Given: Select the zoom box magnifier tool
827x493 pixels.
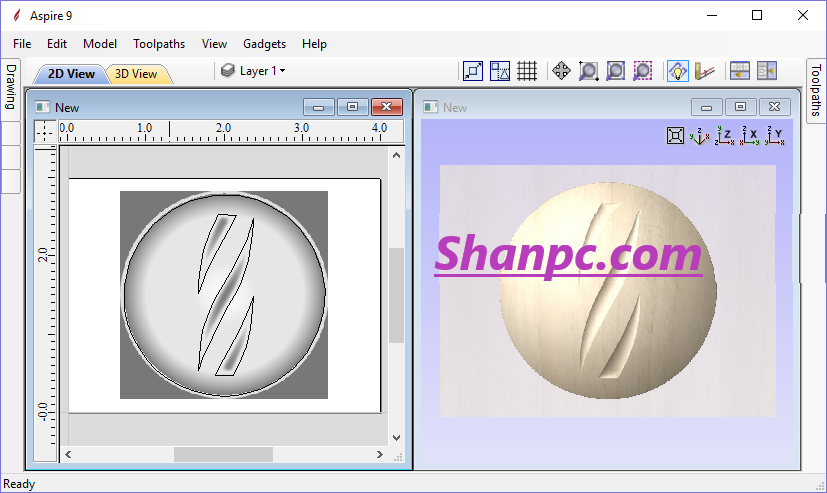Looking at the screenshot, I should [x=589, y=71].
